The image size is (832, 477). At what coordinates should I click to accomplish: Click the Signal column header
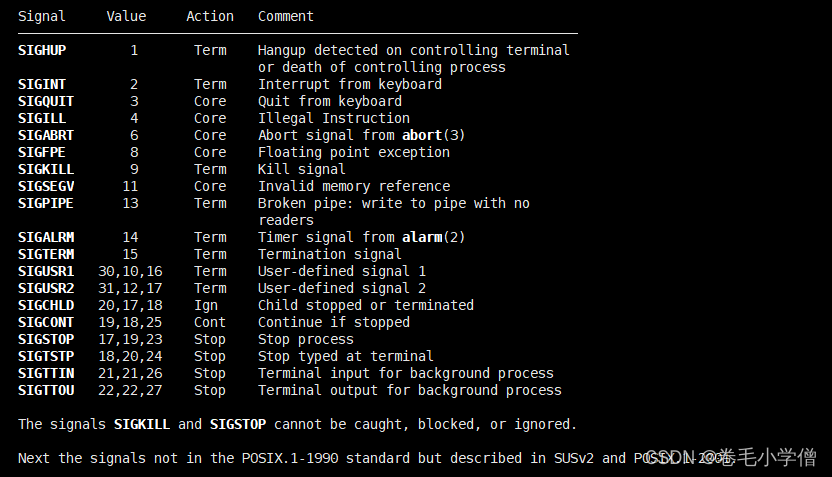42,16
